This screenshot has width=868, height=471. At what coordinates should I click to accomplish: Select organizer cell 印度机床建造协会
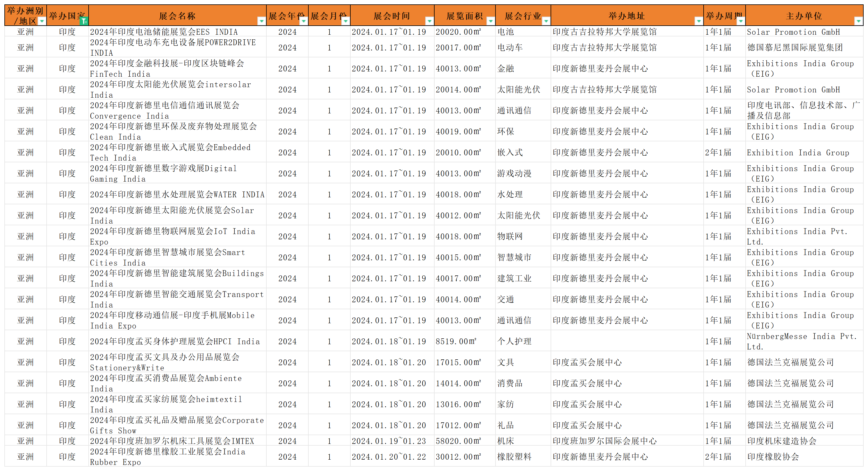[804, 441]
